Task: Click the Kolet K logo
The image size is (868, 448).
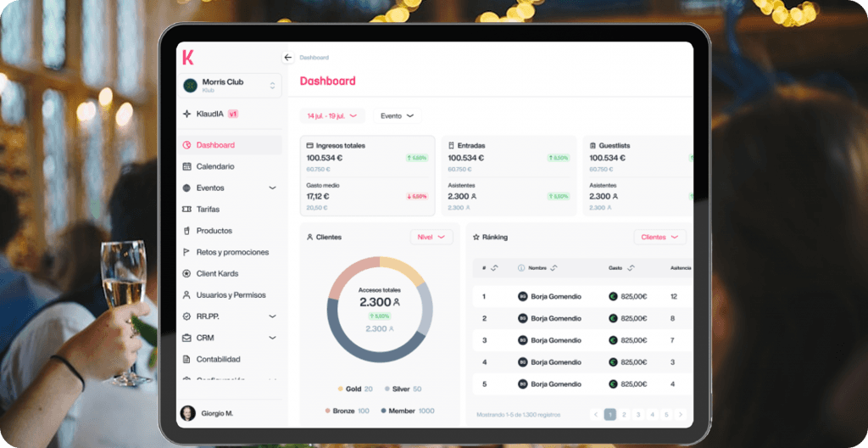Action: (x=188, y=57)
